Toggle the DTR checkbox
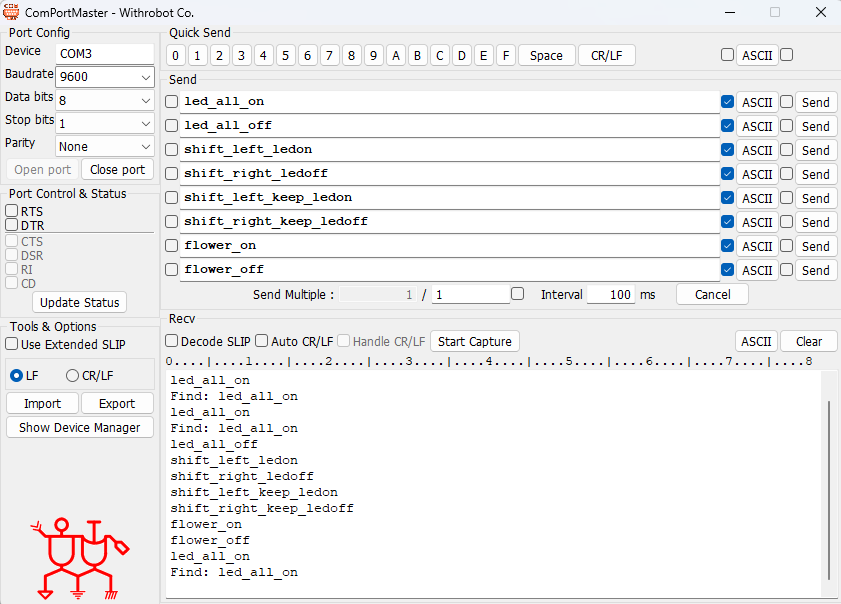The height and width of the screenshot is (604, 841). 11,225
